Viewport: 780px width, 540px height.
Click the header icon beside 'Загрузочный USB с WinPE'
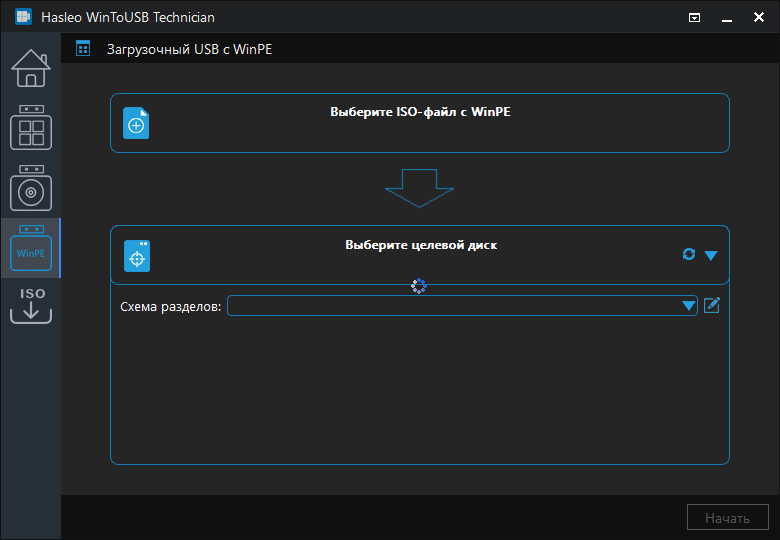click(x=83, y=48)
